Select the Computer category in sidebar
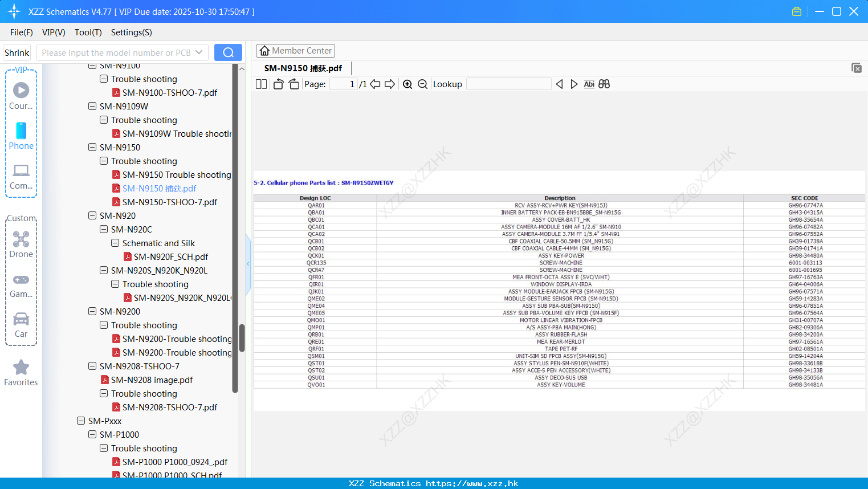This screenshot has height=489, width=868. pyautogui.click(x=21, y=176)
